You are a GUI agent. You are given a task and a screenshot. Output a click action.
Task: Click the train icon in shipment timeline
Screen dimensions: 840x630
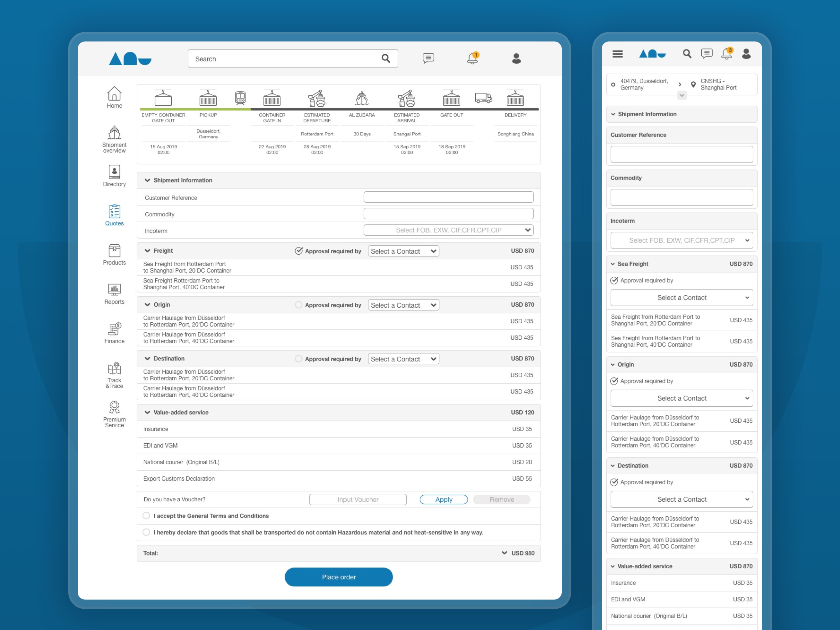pyautogui.click(x=240, y=98)
